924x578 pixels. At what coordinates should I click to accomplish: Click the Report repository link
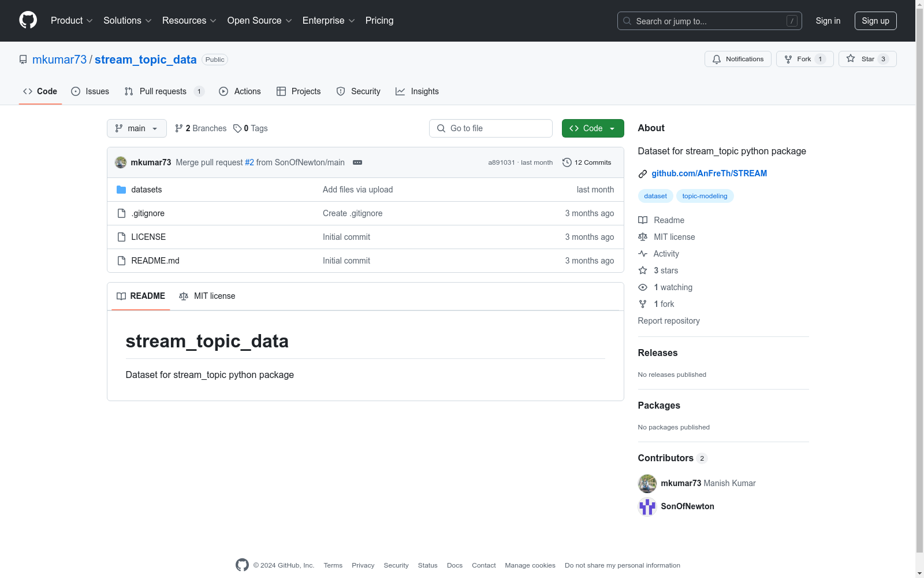[x=669, y=321]
